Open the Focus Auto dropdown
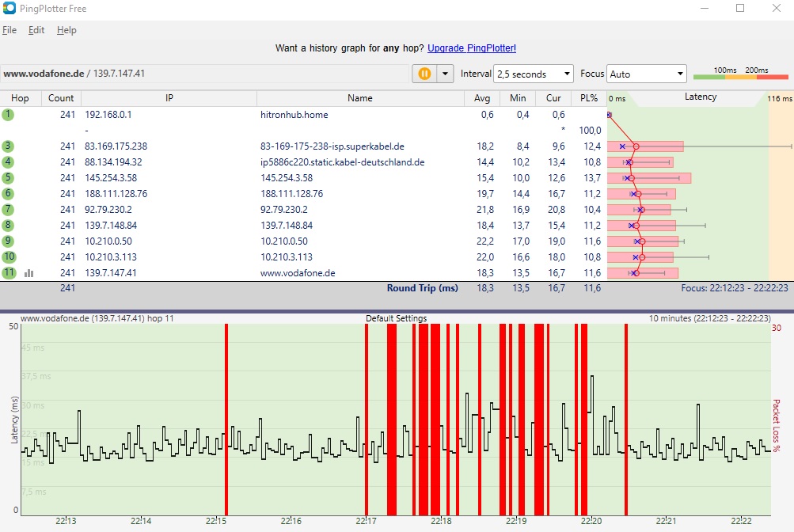This screenshot has height=532, width=794. pyautogui.click(x=646, y=74)
